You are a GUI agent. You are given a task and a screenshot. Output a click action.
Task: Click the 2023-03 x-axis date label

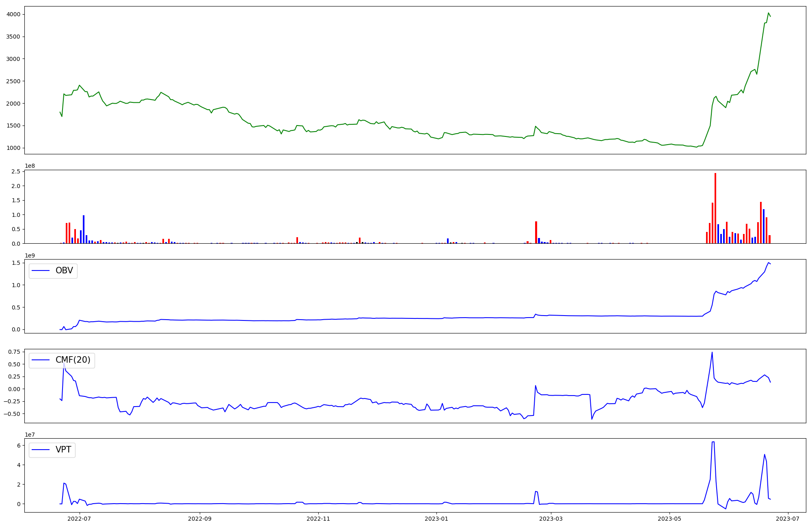(x=551, y=519)
